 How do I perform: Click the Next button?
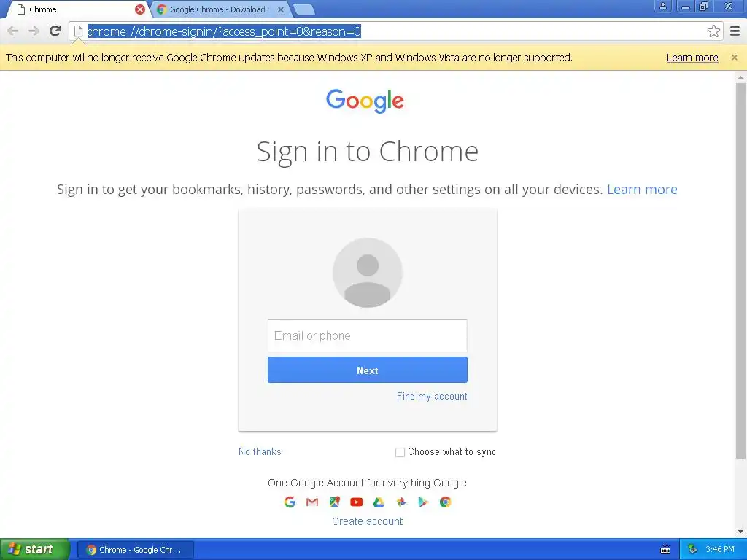[x=368, y=370]
